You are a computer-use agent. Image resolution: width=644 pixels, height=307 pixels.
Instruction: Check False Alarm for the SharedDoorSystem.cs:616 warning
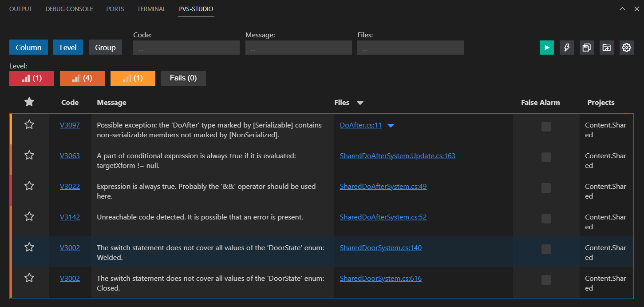[546, 279]
